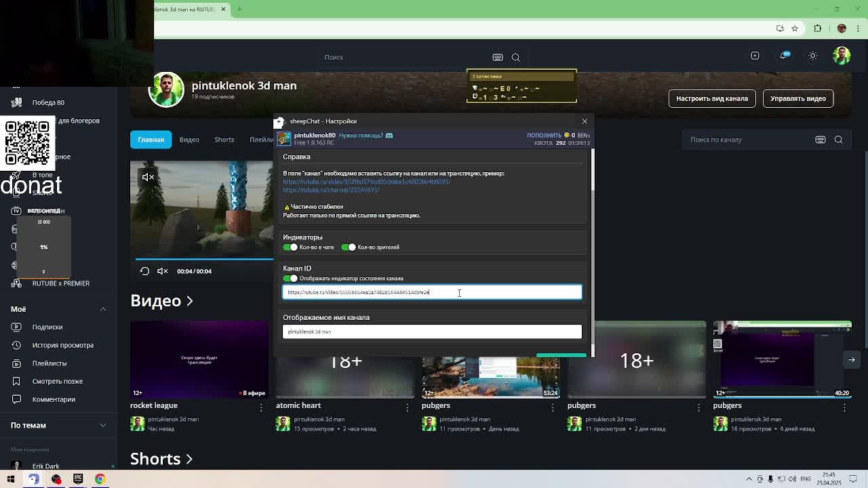Image resolution: width=868 pixels, height=488 pixels.
Task: Click the Настроить вид канала button
Action: [x=712, y=98]
